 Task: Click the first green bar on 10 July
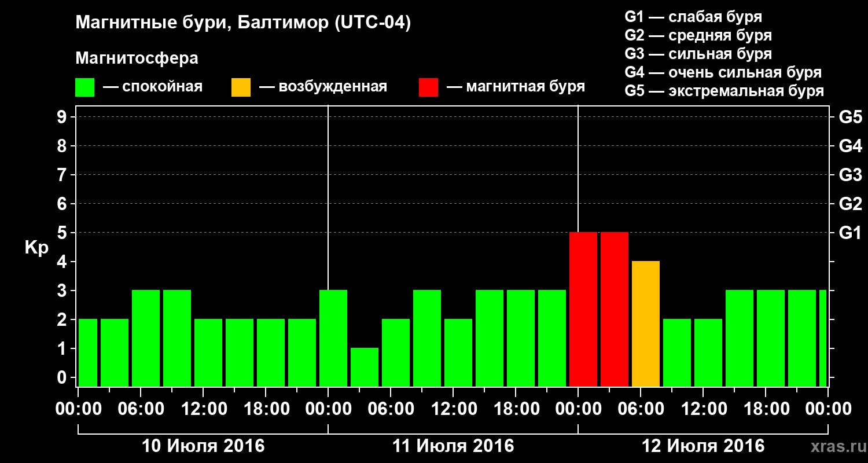[88, 353]
